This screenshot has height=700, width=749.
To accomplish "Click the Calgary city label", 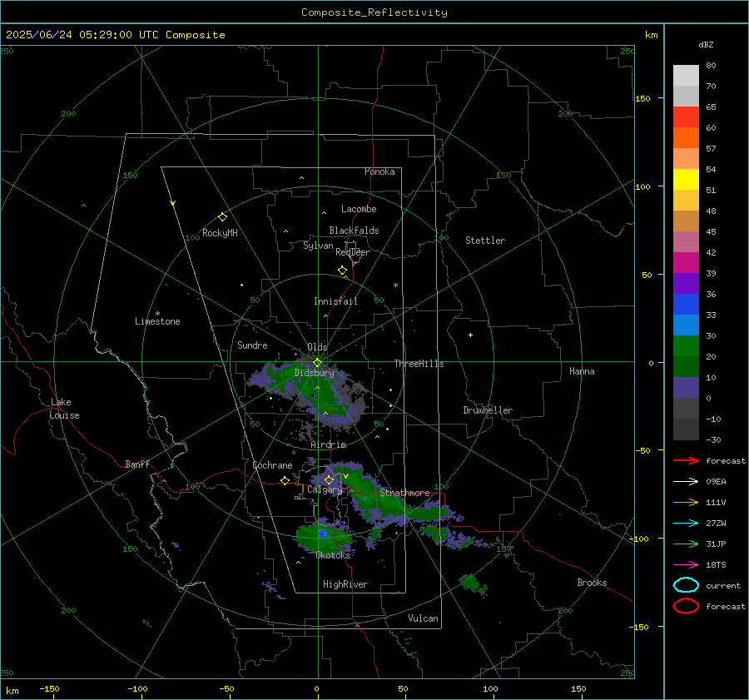I will (x=325, y=489).
